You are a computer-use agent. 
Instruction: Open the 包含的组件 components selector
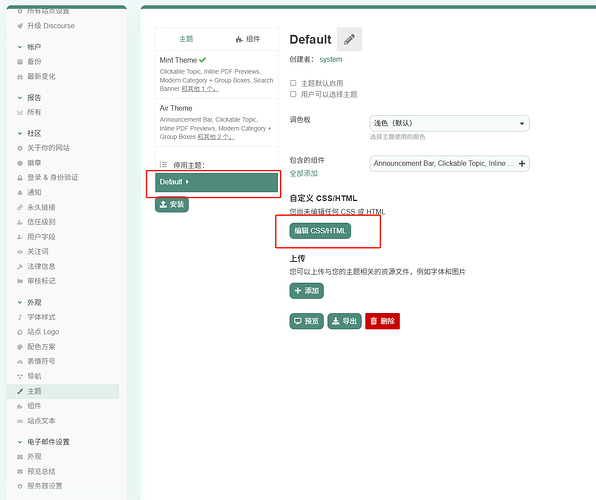(449, 163)
